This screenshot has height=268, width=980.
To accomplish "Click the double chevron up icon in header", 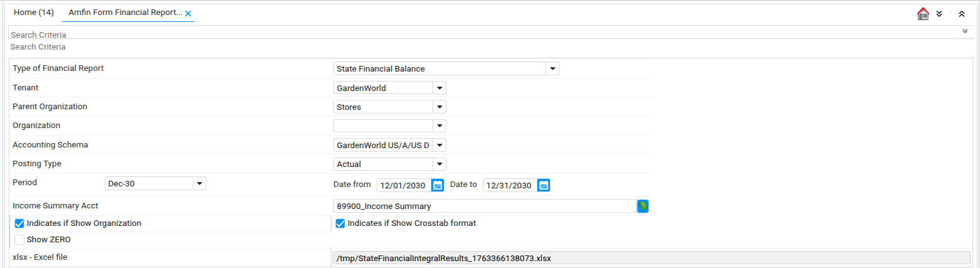I will [x=961, y=14].
